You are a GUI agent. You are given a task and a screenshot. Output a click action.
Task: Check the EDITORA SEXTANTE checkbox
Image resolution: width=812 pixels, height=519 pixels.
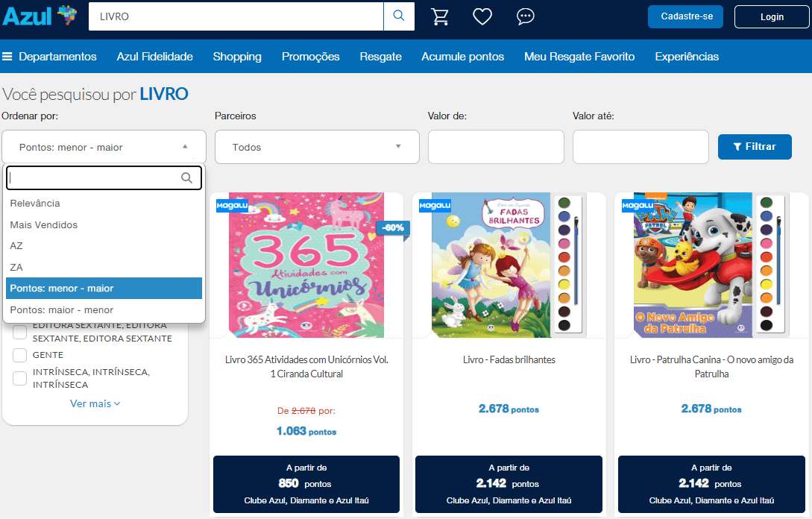(19, 332)
